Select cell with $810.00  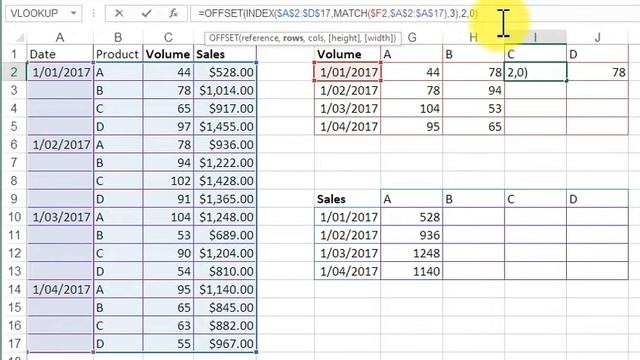click(225, 271)
